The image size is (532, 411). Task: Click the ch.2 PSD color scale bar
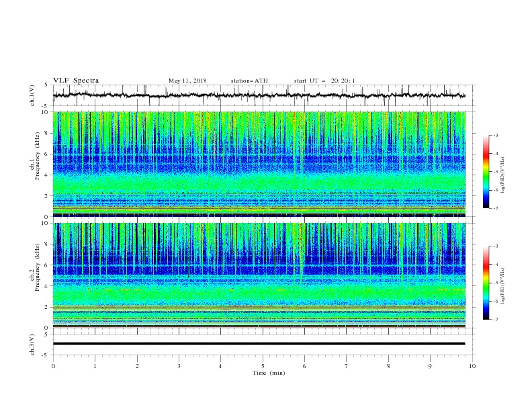(486, 283)
